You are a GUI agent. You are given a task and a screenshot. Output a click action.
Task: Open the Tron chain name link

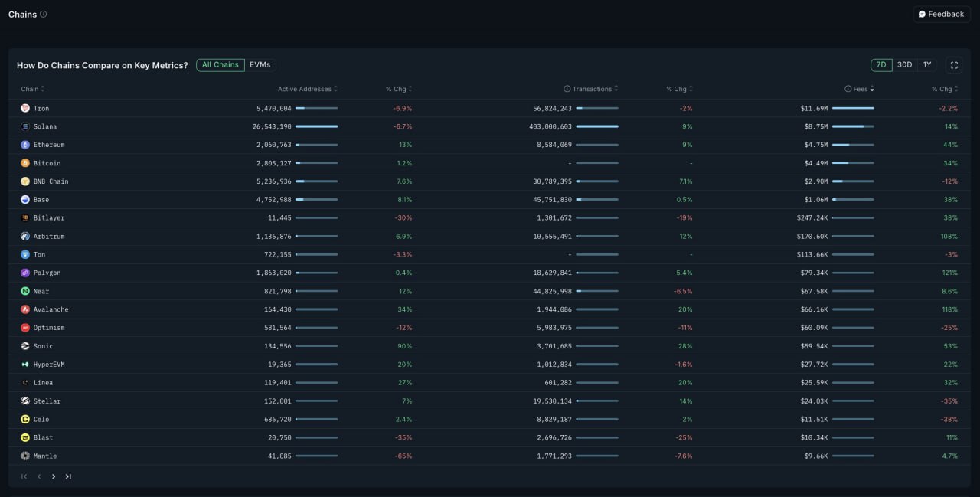click(x=41, y=109)
